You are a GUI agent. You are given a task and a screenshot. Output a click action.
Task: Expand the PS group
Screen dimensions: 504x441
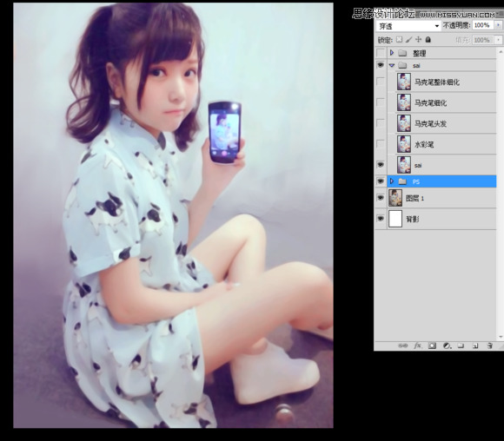coord(392,181)
